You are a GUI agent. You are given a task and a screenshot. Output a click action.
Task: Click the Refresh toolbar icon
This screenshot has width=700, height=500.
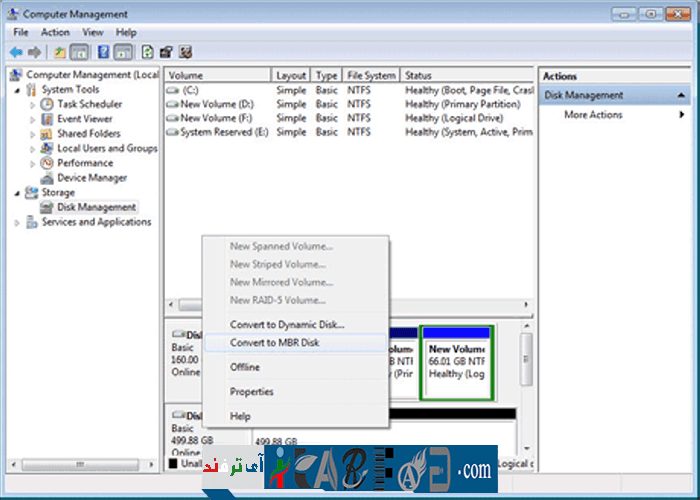[148, 52]
